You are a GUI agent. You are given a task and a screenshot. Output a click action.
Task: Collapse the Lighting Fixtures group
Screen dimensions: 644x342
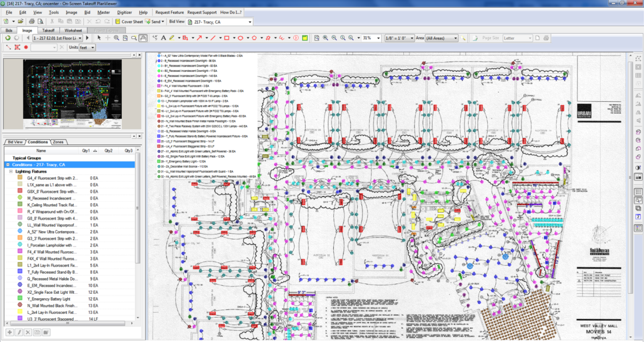[x=11, y=171]
